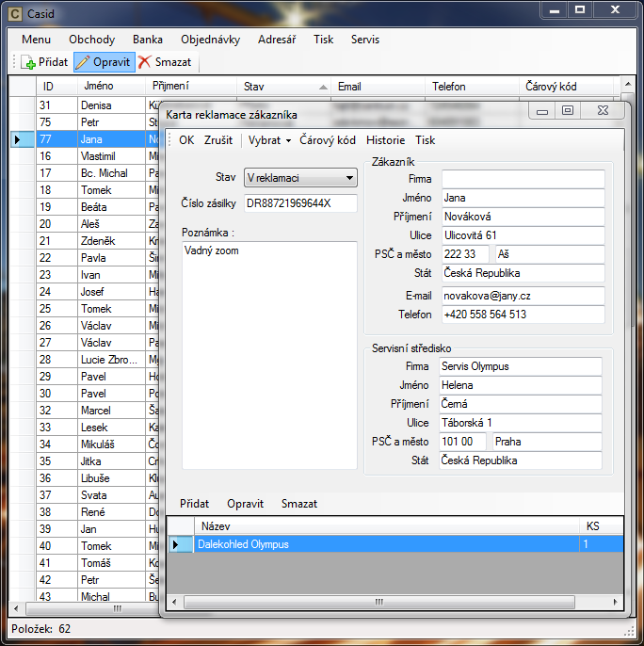The height and width of the screenshot is (646, 644).
Task: Click the service center Firma field Servis Olympus
Action: [x=521, y=366]
